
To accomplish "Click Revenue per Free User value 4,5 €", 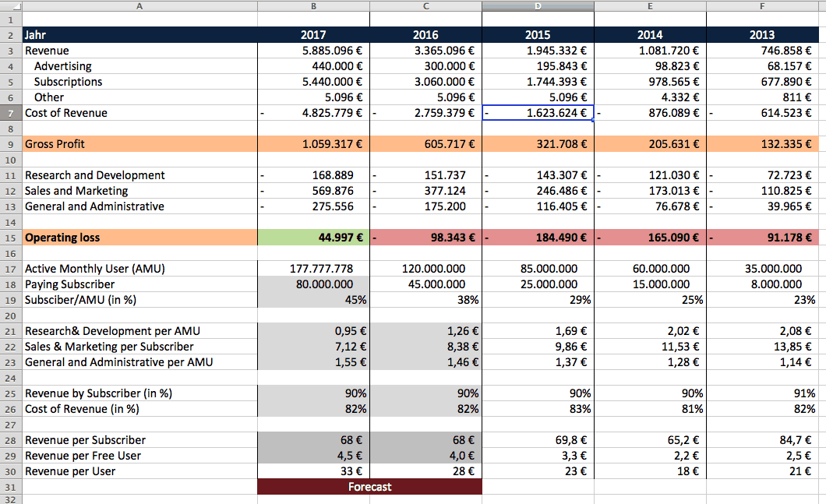I will click(x=313, y=456).
